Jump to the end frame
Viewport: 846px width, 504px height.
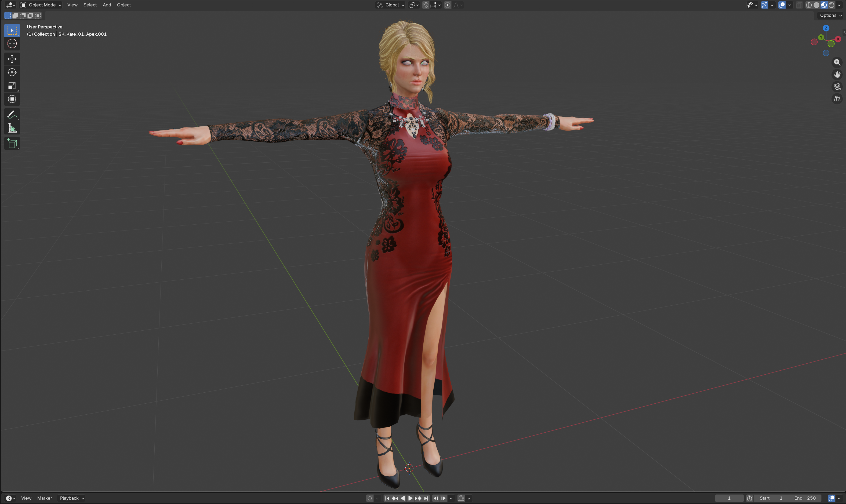pyautogui.click(x=426, y=498)
